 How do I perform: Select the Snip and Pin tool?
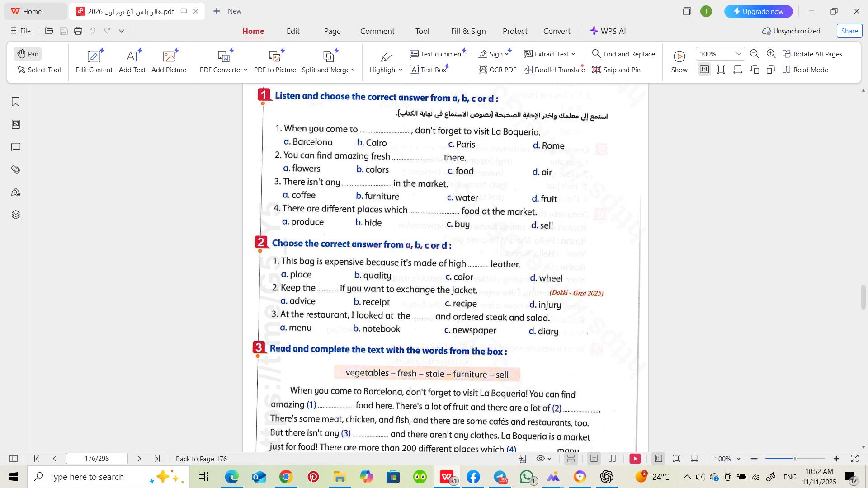point(616,70)
